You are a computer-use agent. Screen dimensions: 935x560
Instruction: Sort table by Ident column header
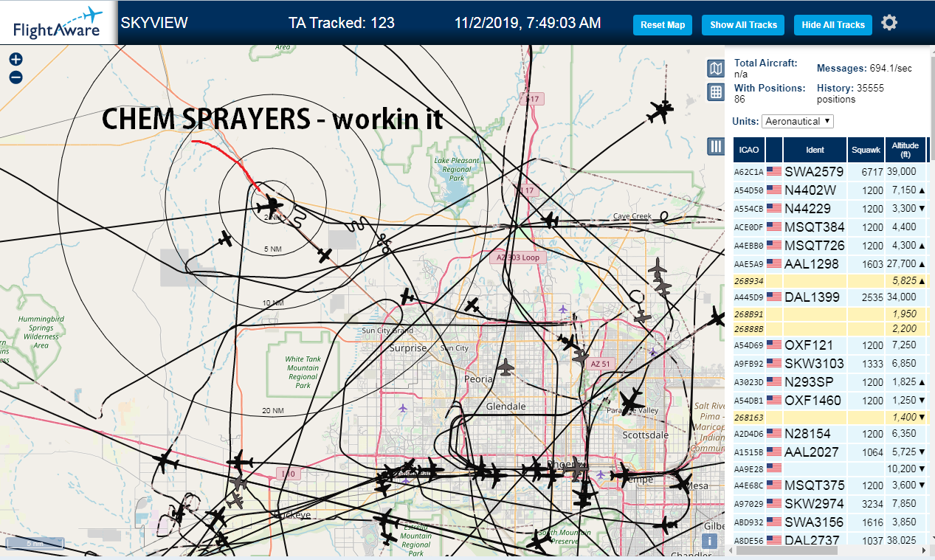point(815,150)
